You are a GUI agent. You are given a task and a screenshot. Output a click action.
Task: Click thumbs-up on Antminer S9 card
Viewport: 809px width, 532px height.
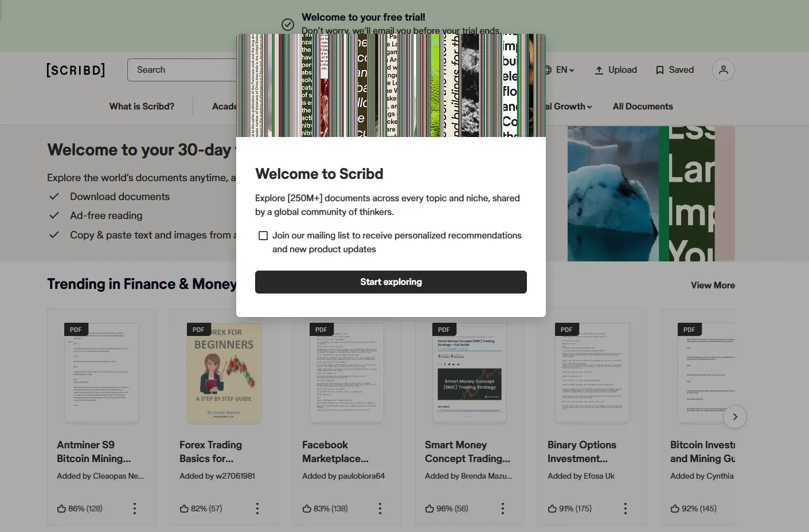click(x=61, y=508)
